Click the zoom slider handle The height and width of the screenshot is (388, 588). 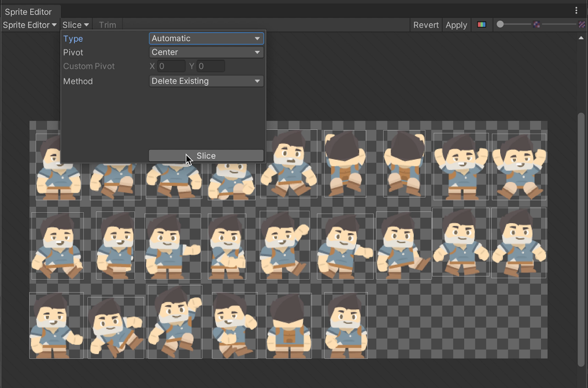tap(500, 24)
